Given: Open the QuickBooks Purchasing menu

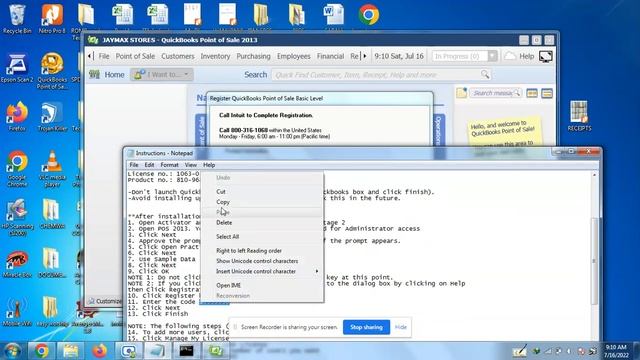Looking at the screenshot, I should click(253, 56).
